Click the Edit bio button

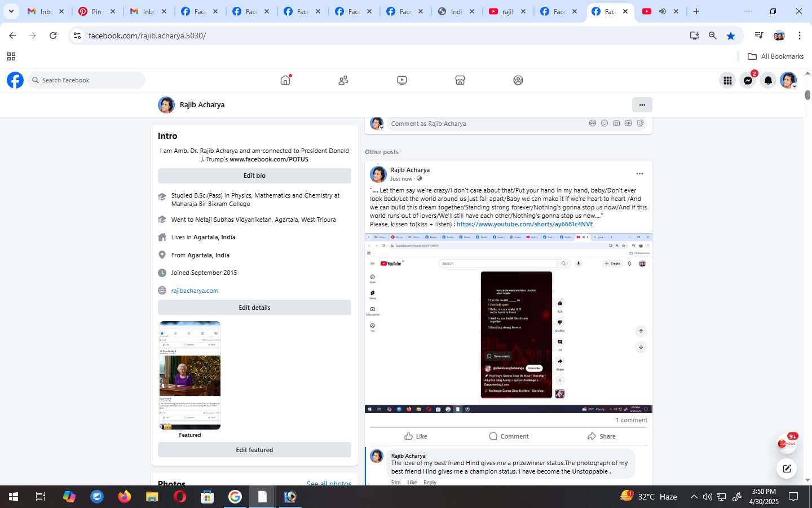pyautogui.click(x=254, y=176)
